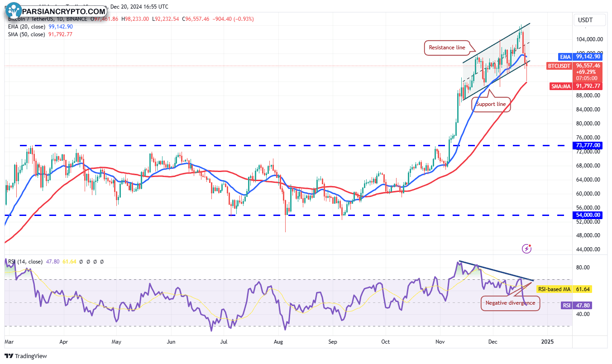The height and width of the screenshot is (364, 612).
Task: Click the blue 54,000.00 level label
Action: click(x=588, y=215)
